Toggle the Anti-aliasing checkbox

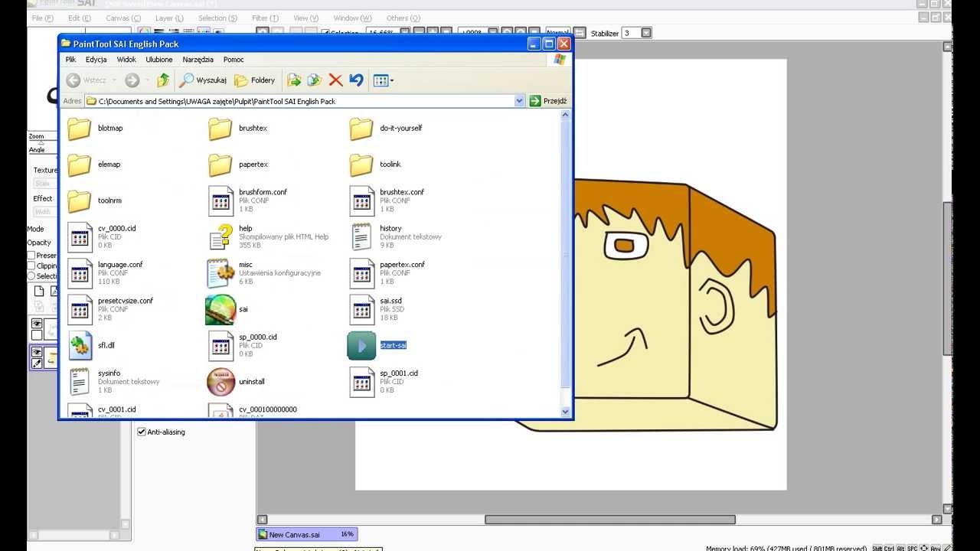142,432
